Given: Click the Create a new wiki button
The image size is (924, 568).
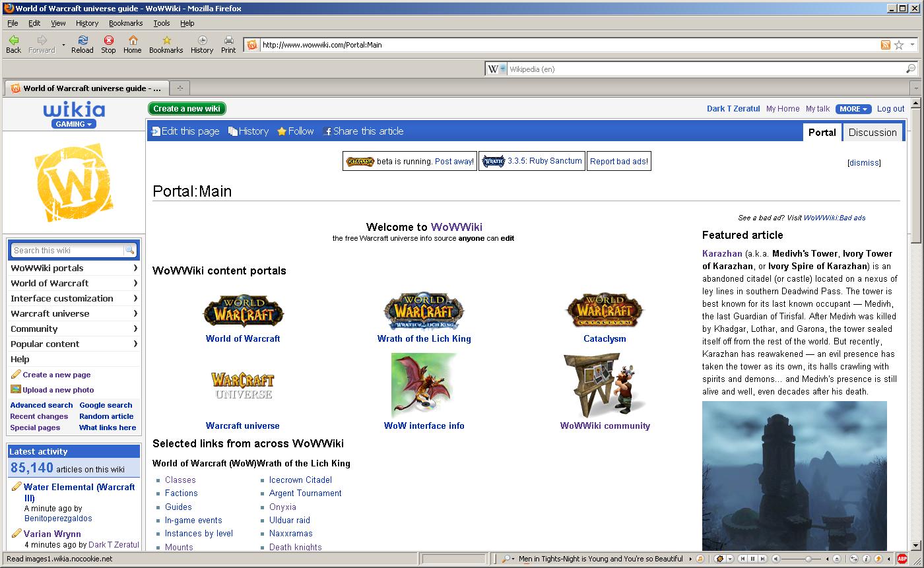Looking at the screenshot, I should (x=187, y=109).
